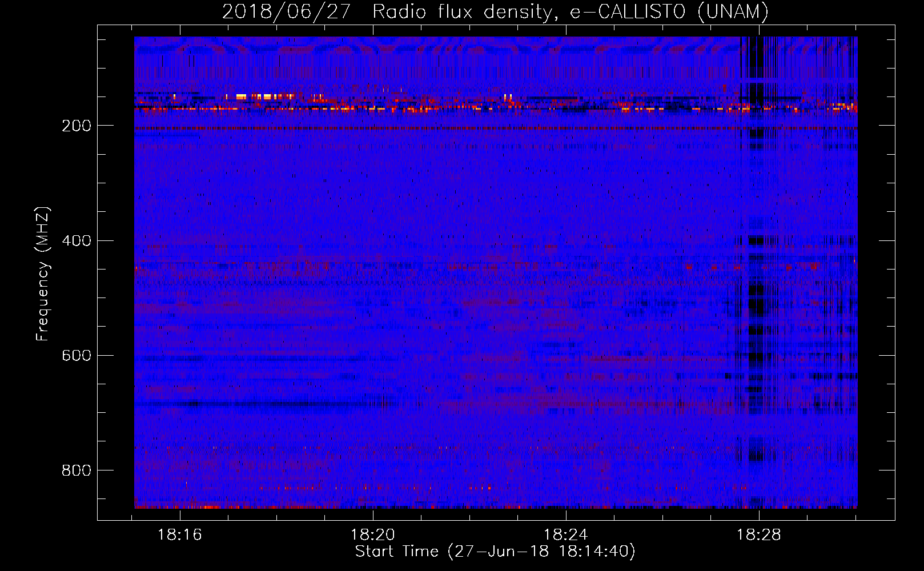The image size is (924, 571).
Task: Click the 400 frequency tick label
Action: click(x=76, y=240)
